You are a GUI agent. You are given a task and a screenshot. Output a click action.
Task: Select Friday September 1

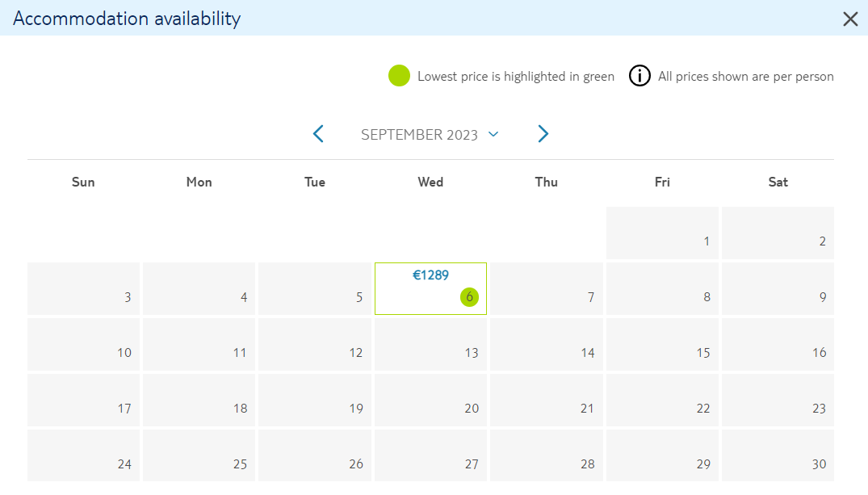(x=662, y=233)
